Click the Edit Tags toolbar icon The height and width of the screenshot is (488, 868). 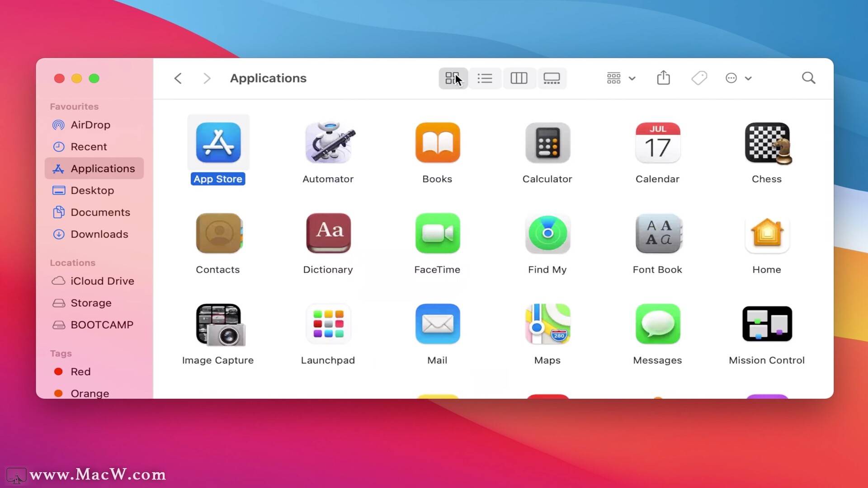(699, 78)
